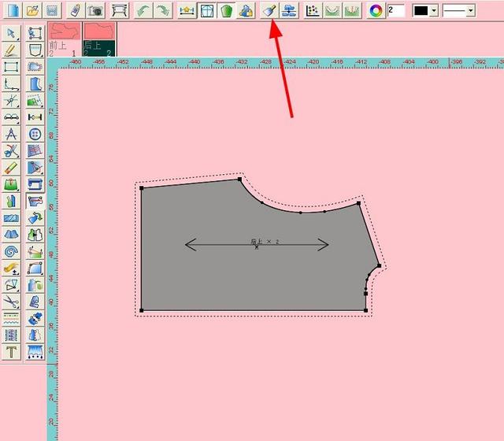504x441 pixels.
Task: Select the compass tool
Action: click(11, 134)
